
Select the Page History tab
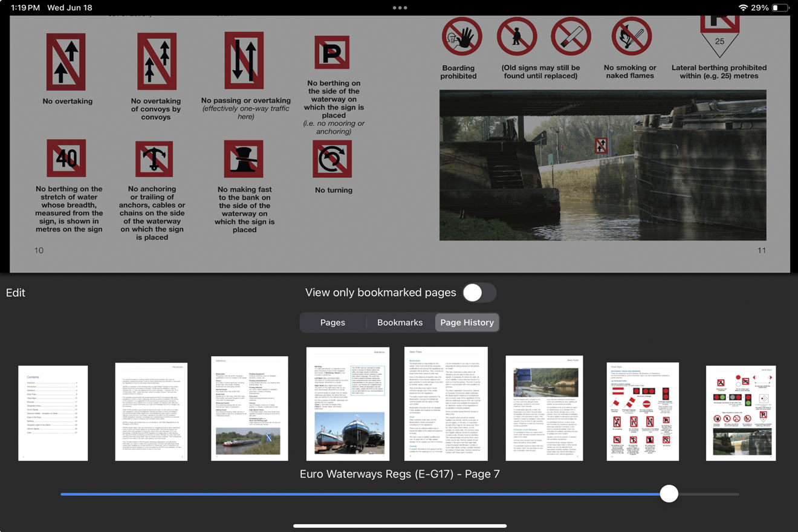point(467,322)
